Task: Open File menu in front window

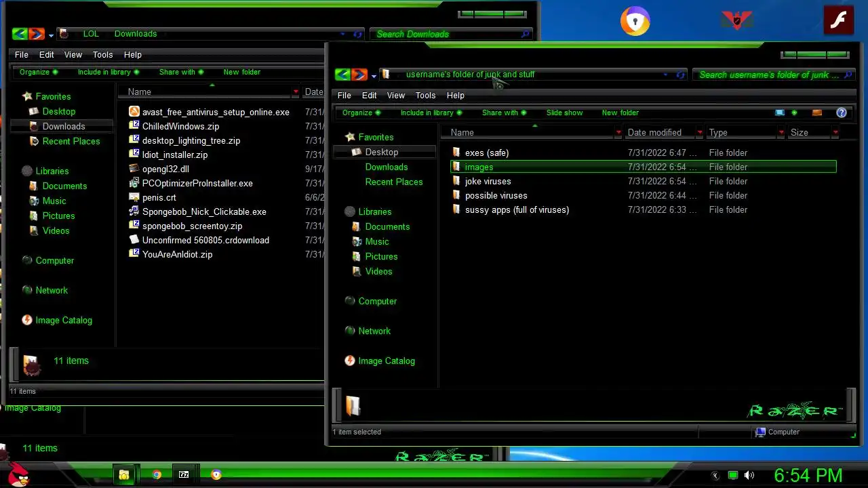Action: 344,96
